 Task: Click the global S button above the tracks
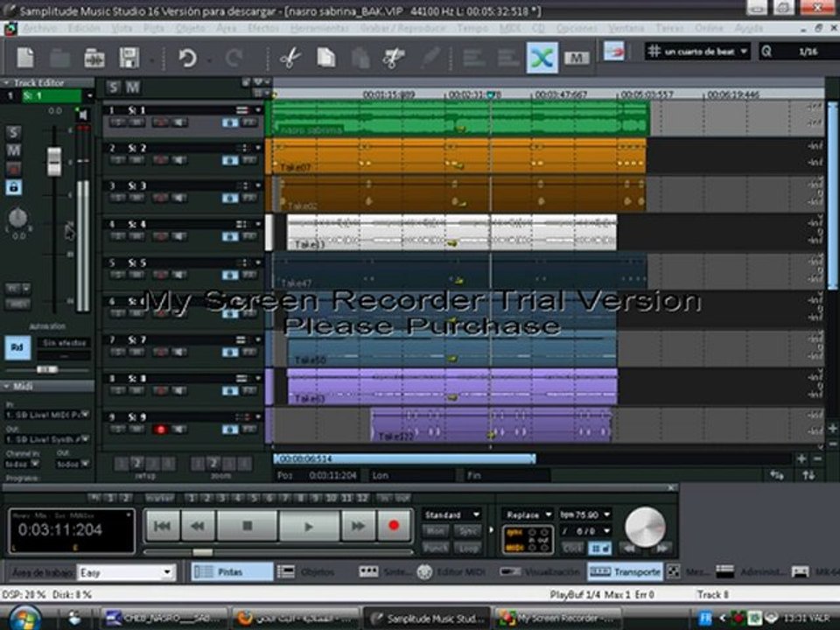point(113,87)
